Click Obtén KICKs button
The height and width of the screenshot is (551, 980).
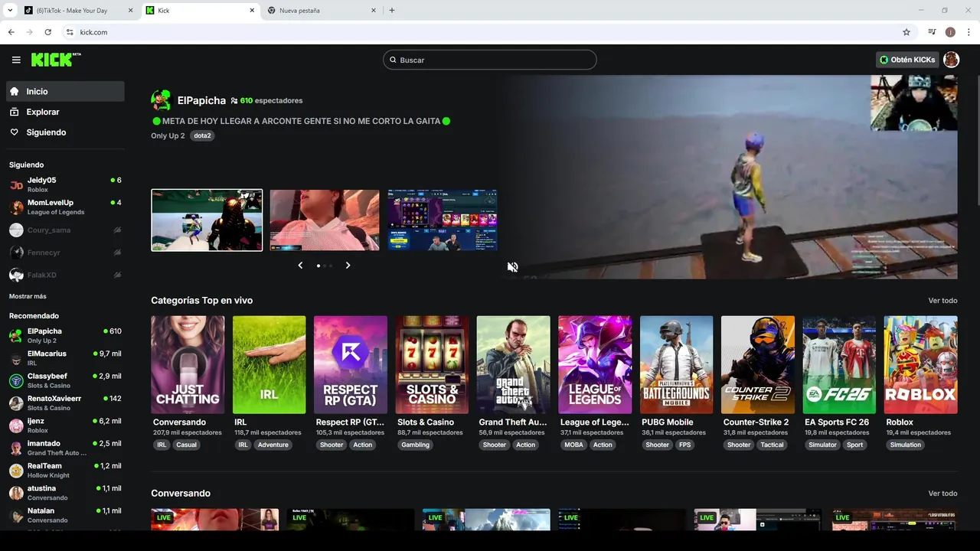point(907,60)
